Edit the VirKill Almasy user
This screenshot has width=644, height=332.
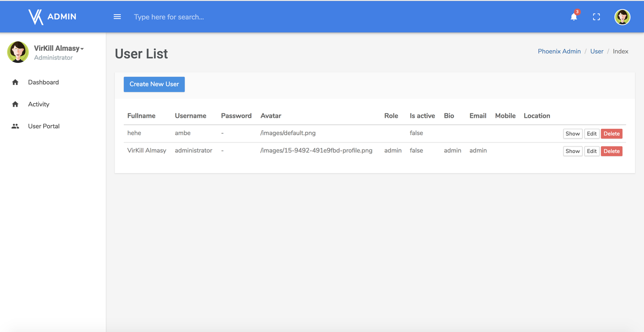click(x=592, y=151)
